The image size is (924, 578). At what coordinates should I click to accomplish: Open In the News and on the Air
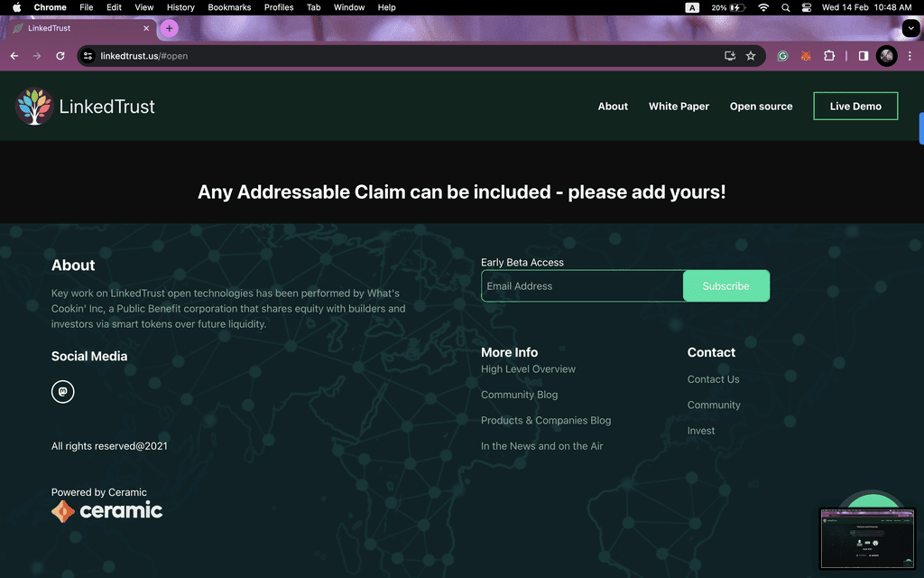pos(541,446)
